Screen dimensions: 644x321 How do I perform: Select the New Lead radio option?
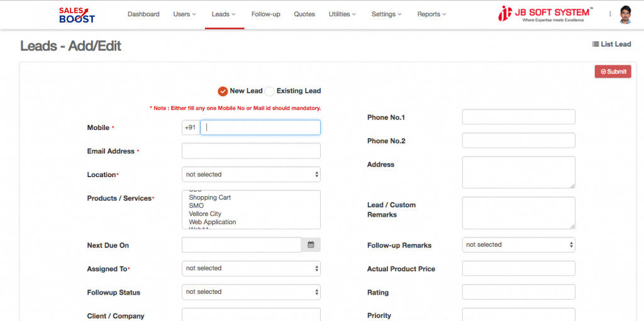(223, 91)
